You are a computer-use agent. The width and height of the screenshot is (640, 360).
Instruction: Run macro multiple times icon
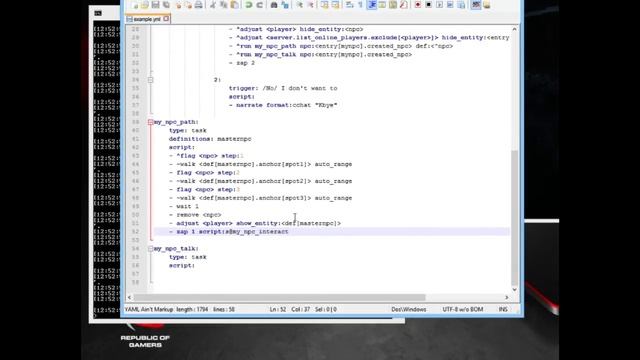(450, 5)
